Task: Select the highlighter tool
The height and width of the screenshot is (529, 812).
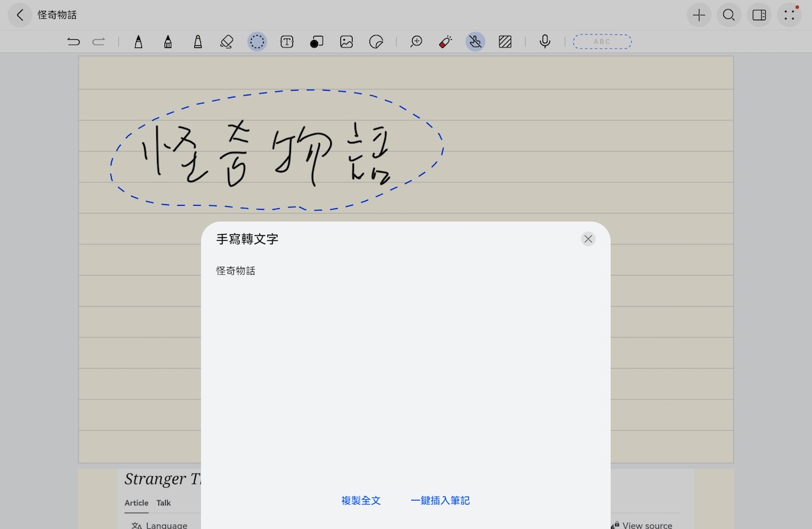Action: pyautogui.click(x=198, y=42)
